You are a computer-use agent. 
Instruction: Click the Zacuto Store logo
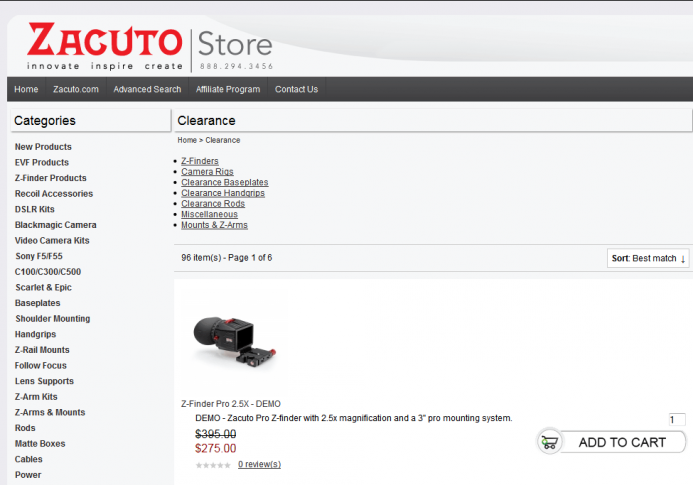coord(149,46)
